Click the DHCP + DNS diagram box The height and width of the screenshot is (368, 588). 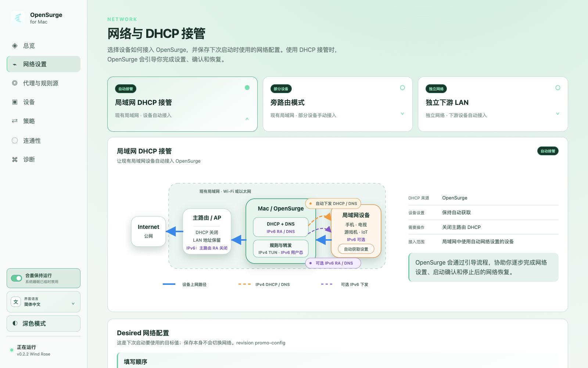coord(281,227)
